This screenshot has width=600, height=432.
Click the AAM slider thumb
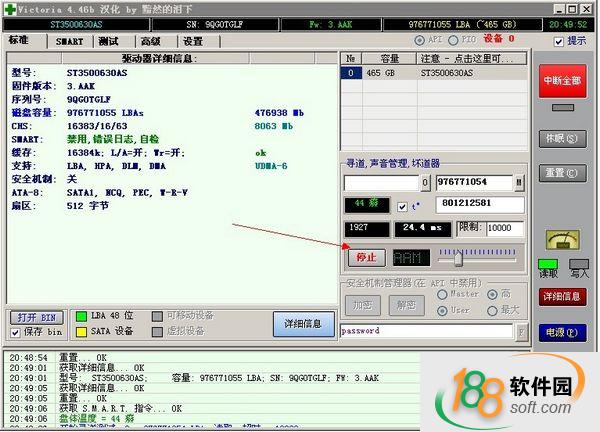pyautogui.click(x=458, y=259)
